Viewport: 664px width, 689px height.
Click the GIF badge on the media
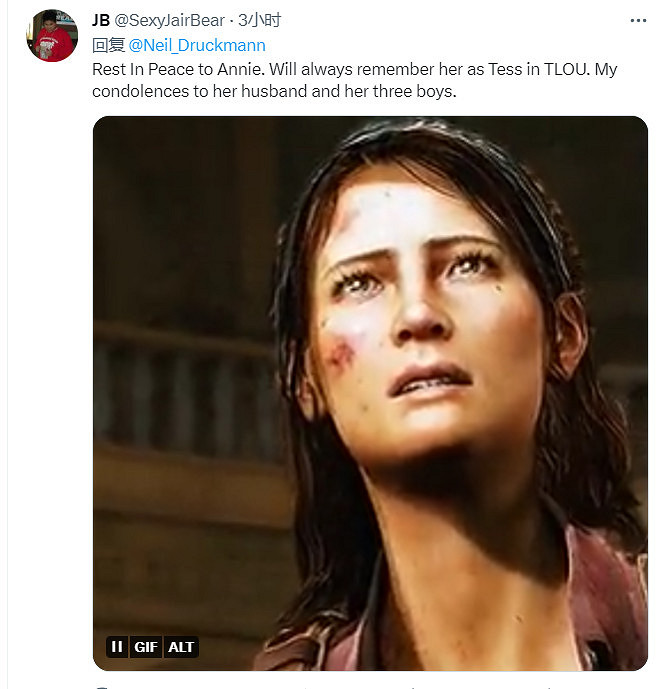click(146, 647)
